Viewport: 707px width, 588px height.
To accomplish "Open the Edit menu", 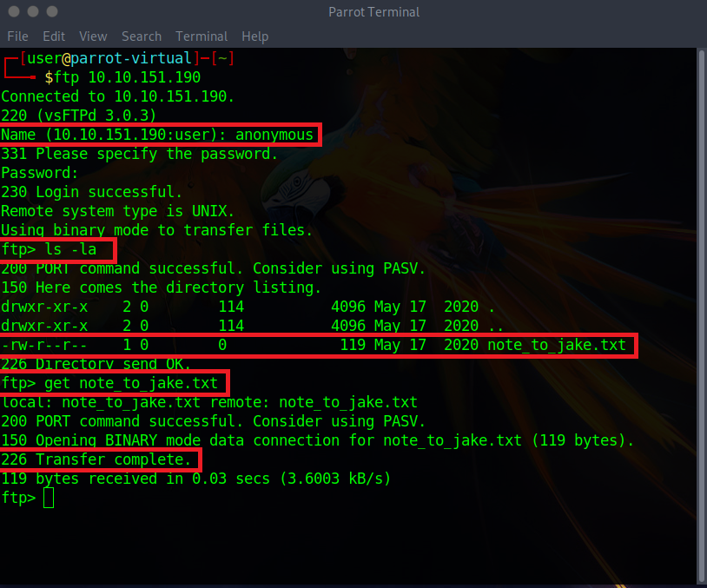I will (x=54, y=36).
